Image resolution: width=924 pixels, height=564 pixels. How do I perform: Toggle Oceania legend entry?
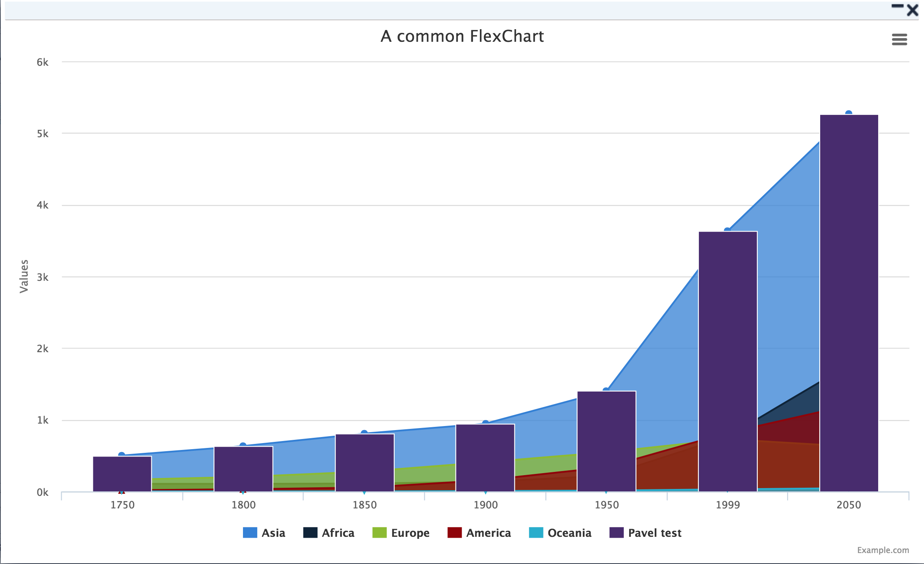click(569, 533)
